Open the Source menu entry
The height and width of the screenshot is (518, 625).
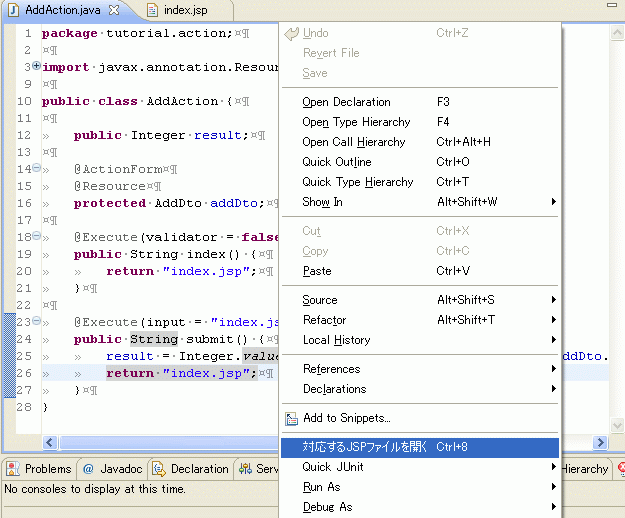[420, 300]
